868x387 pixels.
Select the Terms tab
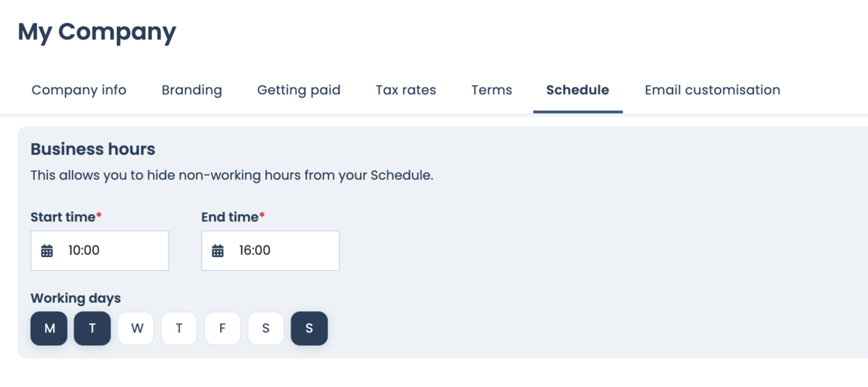[x=491, y=90]
